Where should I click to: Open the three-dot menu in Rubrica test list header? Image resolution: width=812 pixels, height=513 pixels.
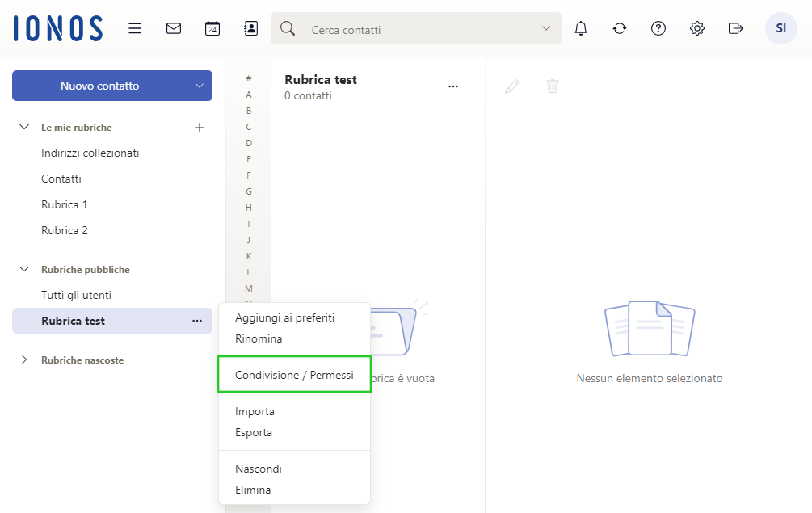453,86
